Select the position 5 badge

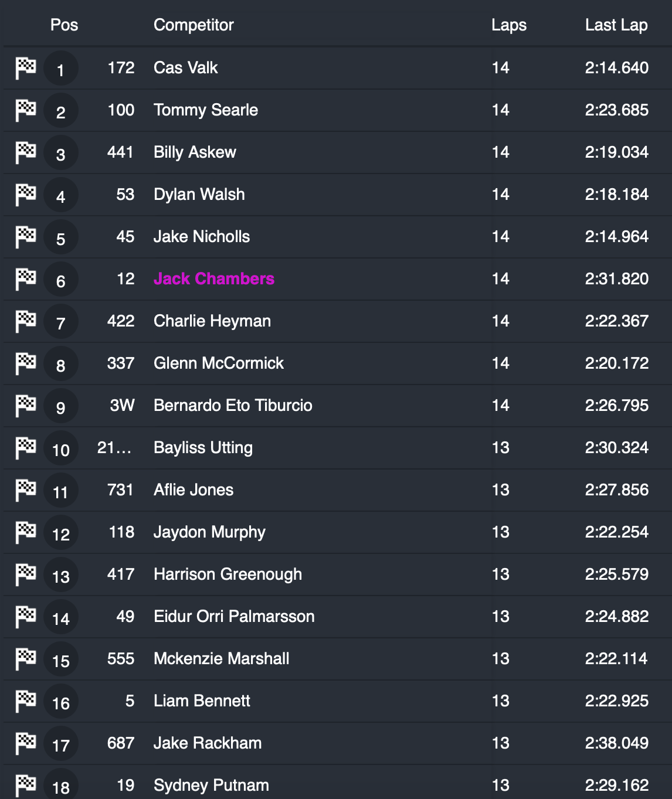tap(60, 237)
